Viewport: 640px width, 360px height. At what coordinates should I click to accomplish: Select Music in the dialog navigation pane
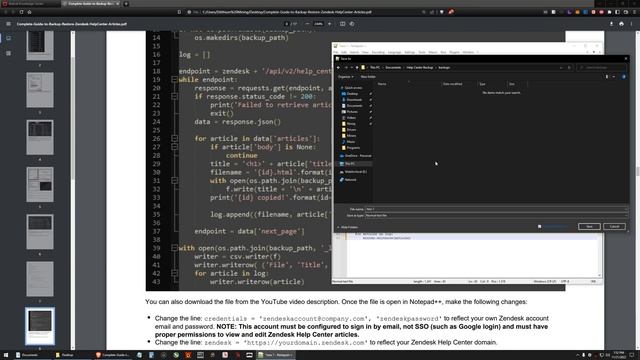(x=350, y=142)
